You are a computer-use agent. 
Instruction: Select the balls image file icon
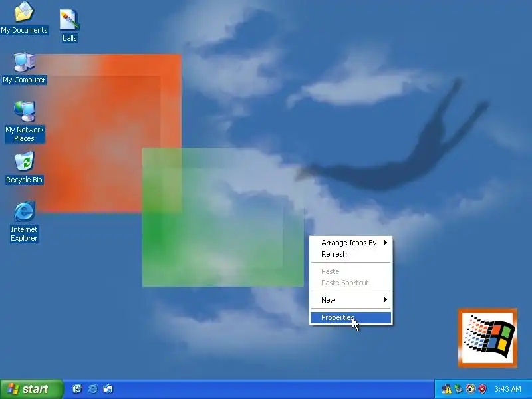click(x=70, y=26)
